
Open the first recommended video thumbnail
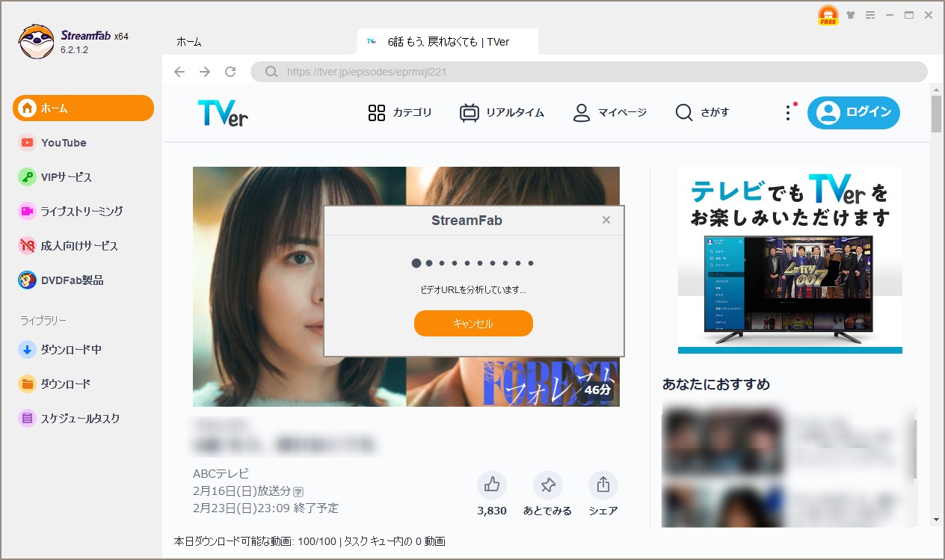[722, 441]
